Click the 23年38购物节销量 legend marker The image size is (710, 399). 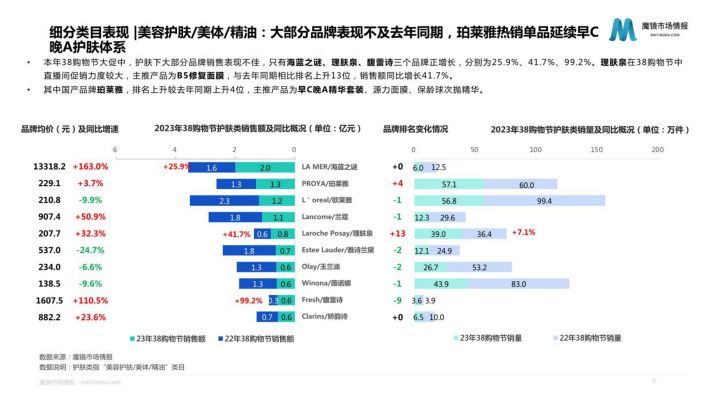coord(456,338)
